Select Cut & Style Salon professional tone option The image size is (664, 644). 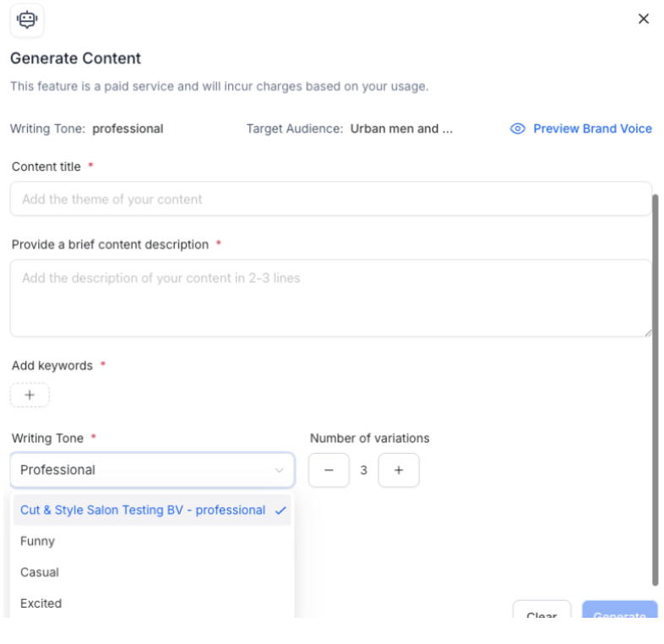[142, 510]
